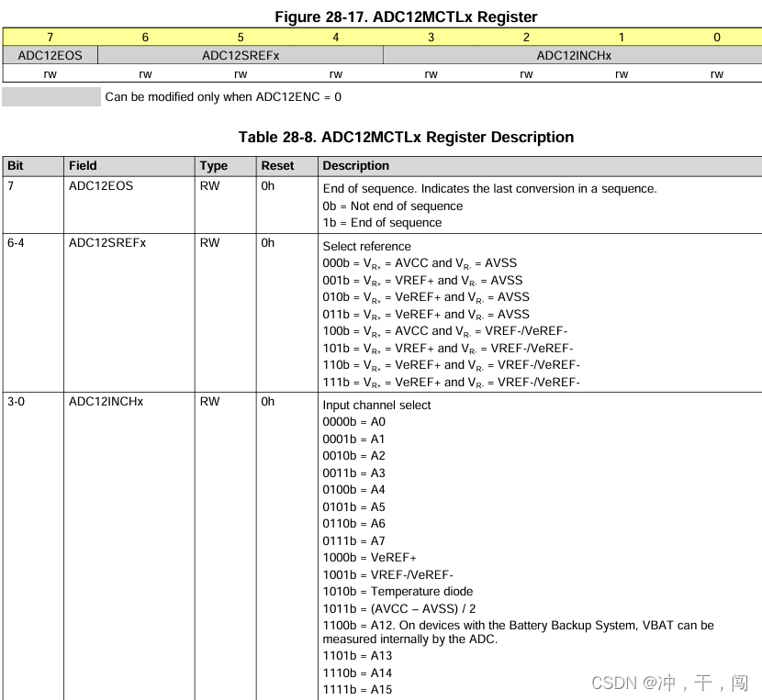Click bit number 7 in the register diagram
This screenshot has height=700, width=762.
pos(50,37)
